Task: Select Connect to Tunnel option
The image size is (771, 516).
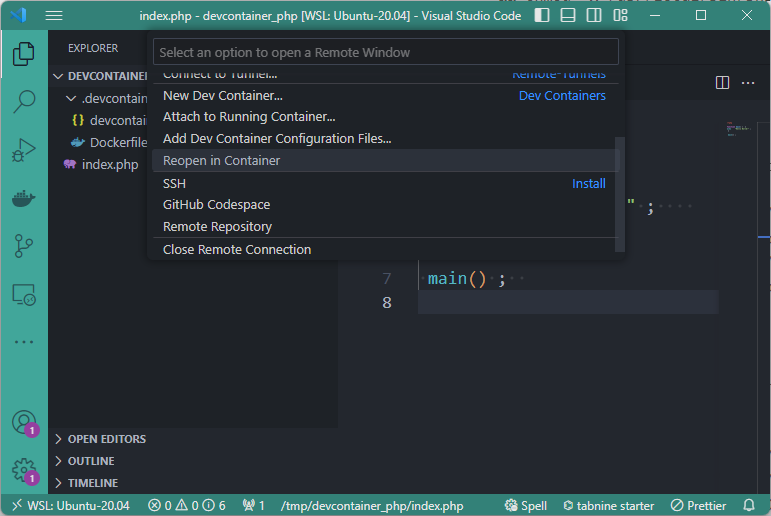Action: click(384, 75)
